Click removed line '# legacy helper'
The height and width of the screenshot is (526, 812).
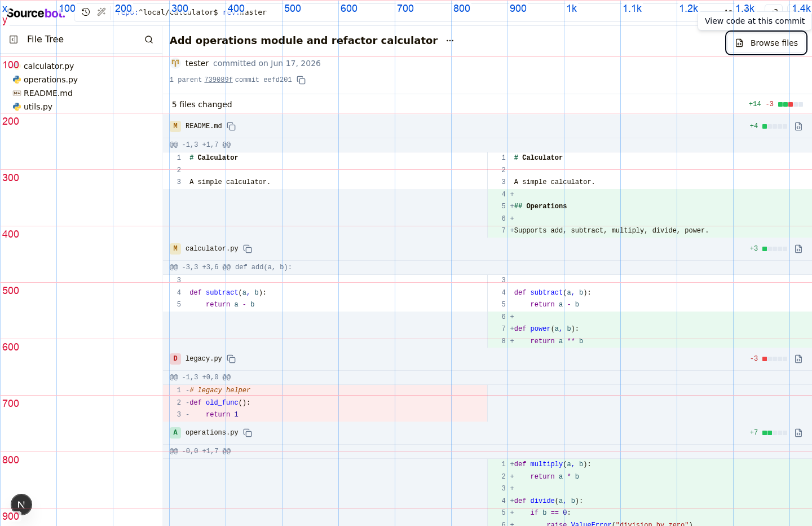[x=220, y=391]
